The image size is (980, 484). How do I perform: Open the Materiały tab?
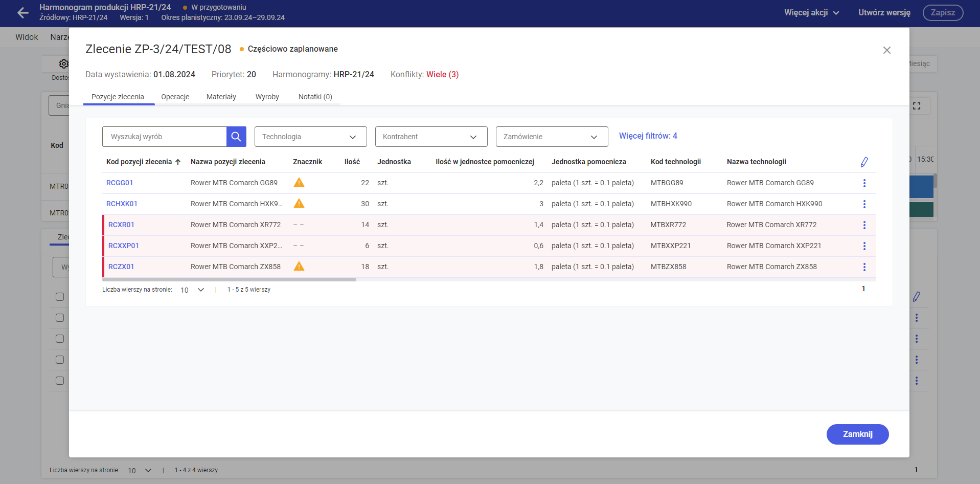[221, 97]
